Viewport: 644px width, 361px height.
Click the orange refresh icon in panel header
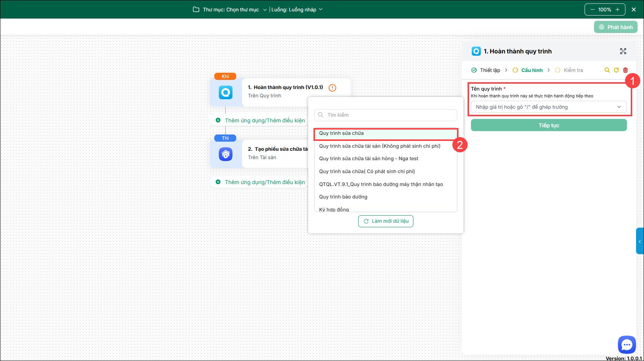(616, 70)
